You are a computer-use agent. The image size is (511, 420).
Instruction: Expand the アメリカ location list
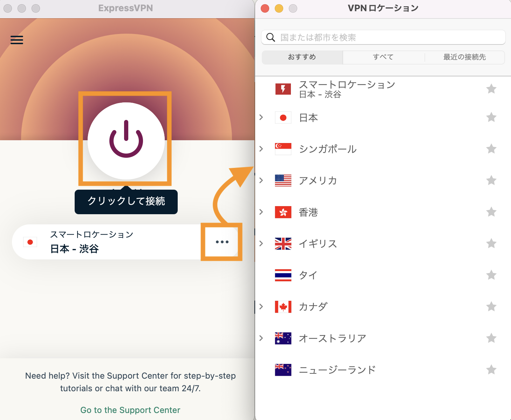pyautogui.click(x=261, y=180)
